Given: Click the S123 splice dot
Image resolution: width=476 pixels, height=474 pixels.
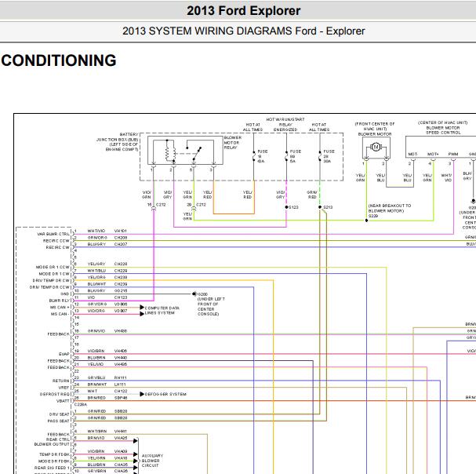Looking at the screenshot, I should click(286, 207).
